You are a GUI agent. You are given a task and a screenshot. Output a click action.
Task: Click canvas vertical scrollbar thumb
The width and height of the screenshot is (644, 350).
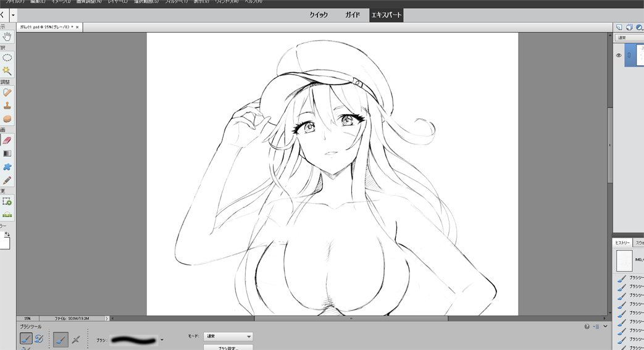pos(610,146)
